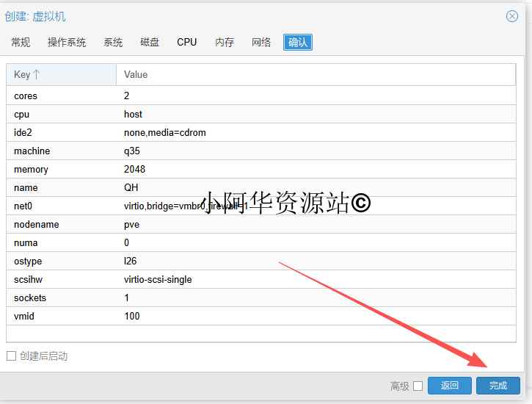Click the vmid value 100
Image resolution: width=532 pixels, height=404 pixels.
pyautogui.click(x=131, y=316)
